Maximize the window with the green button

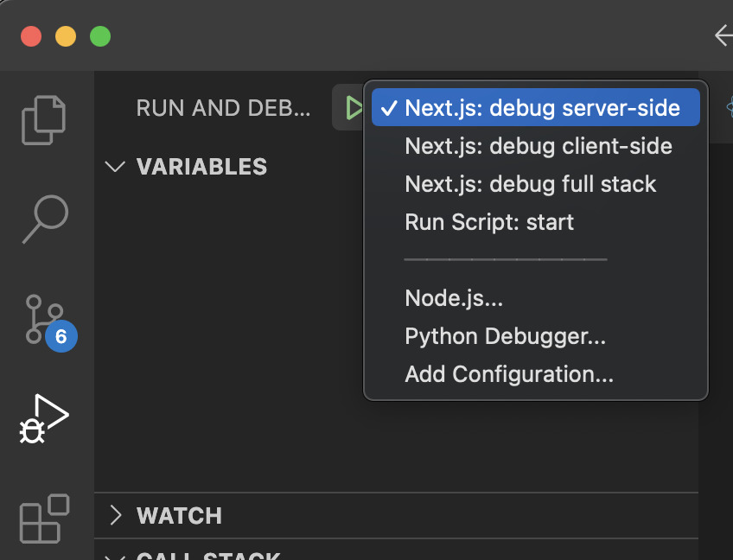click(x=100, y=36)
